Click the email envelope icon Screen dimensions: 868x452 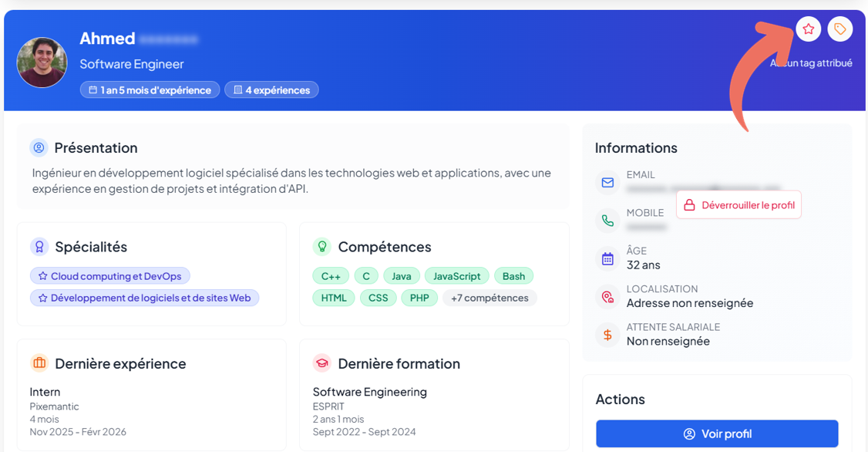607,183
